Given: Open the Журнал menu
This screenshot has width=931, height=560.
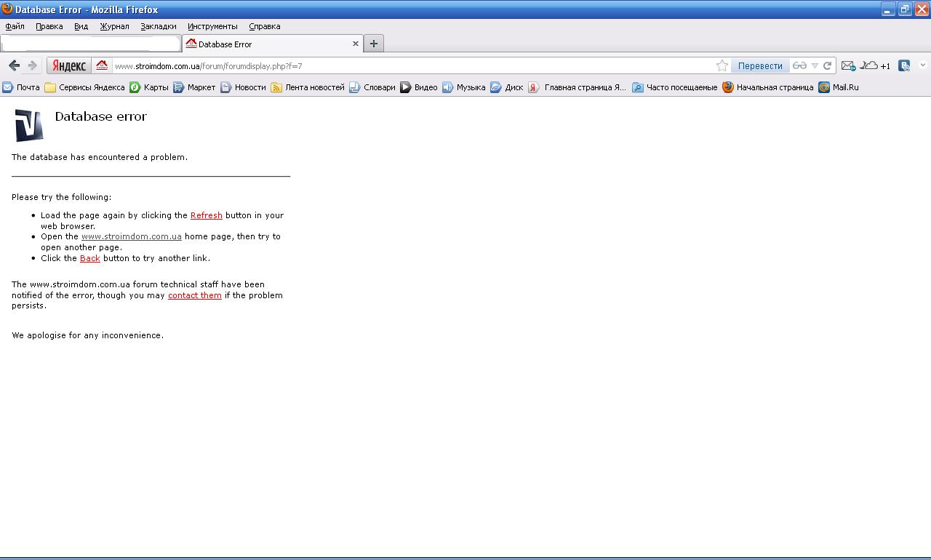Looking at the screenshot, I should (114, 26).
